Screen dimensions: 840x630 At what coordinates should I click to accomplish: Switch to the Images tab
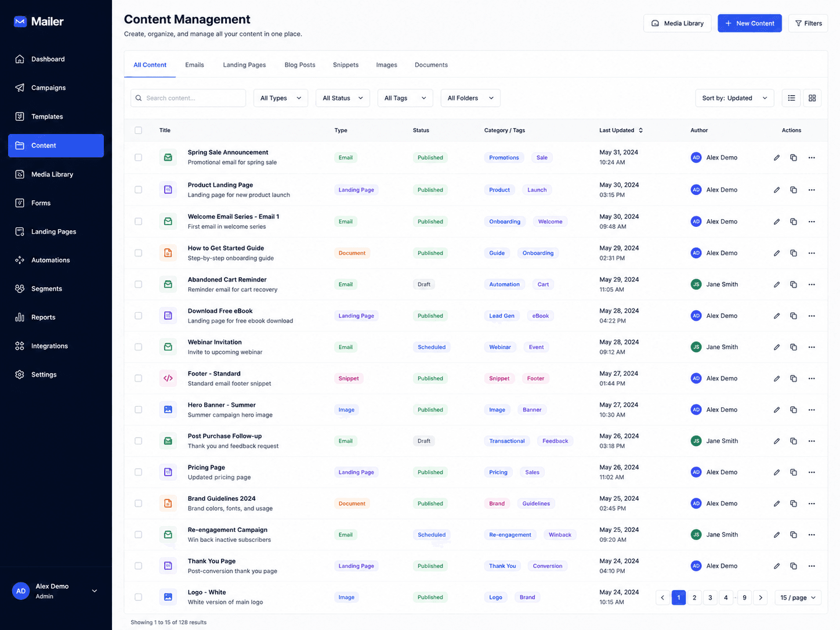pyautogui.click(x=386, y=65)
